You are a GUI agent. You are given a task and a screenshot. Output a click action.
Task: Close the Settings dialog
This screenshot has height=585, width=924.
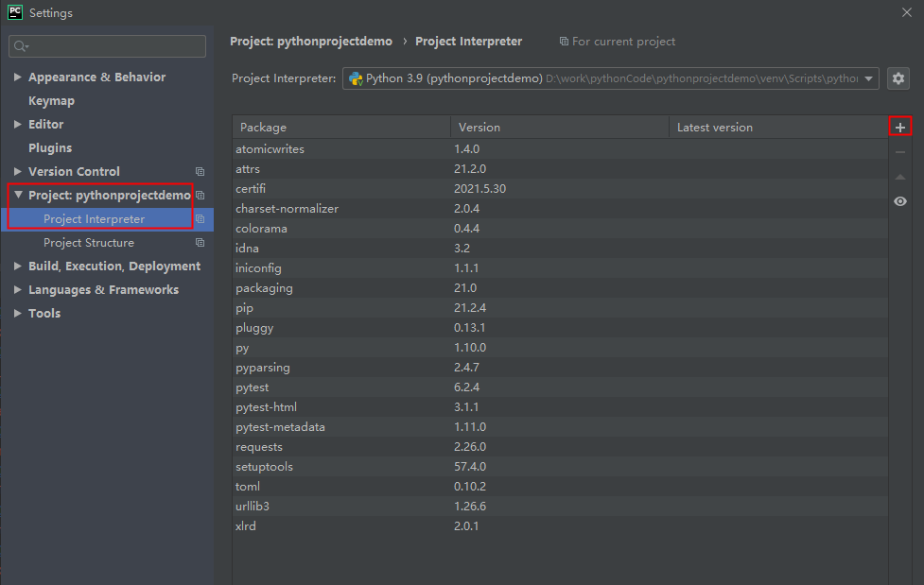(906, 12)
